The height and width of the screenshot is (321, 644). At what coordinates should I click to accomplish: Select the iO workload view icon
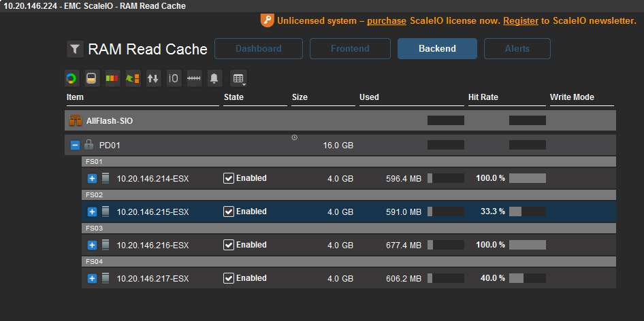(174, 78)
